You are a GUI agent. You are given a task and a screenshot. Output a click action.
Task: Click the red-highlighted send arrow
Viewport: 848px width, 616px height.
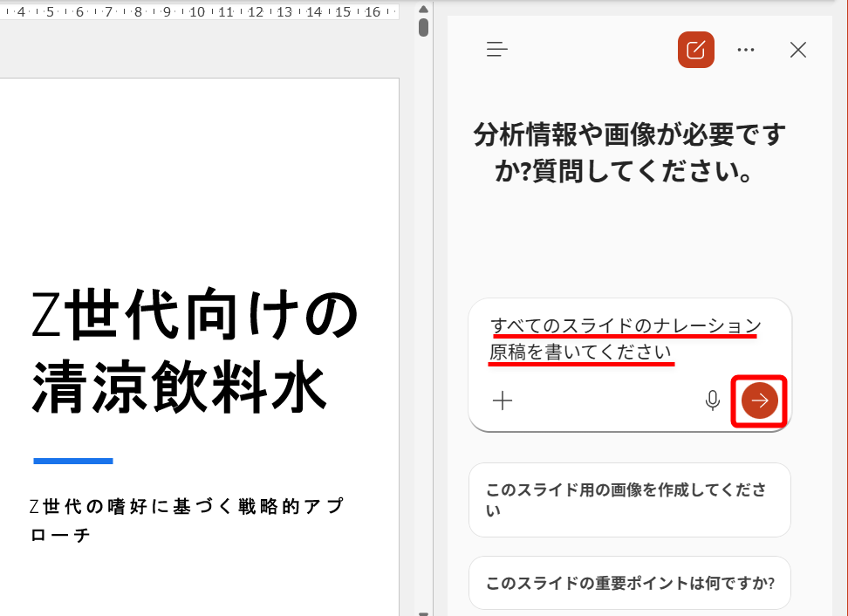[758, 400]
